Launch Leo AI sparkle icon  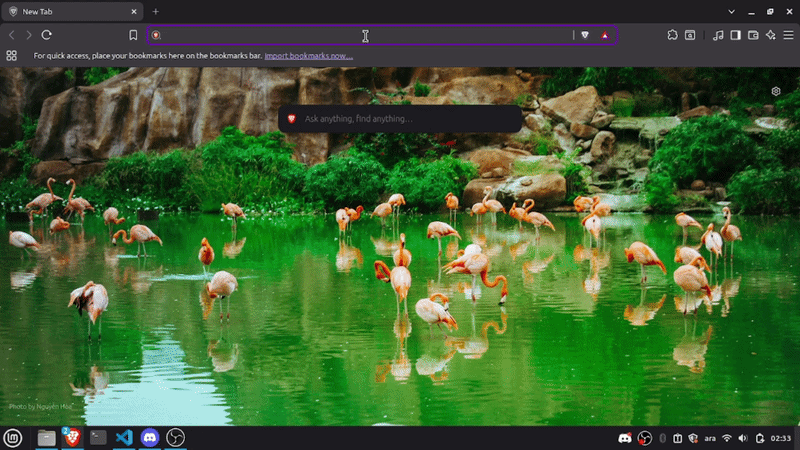click(x=770, y=35)
